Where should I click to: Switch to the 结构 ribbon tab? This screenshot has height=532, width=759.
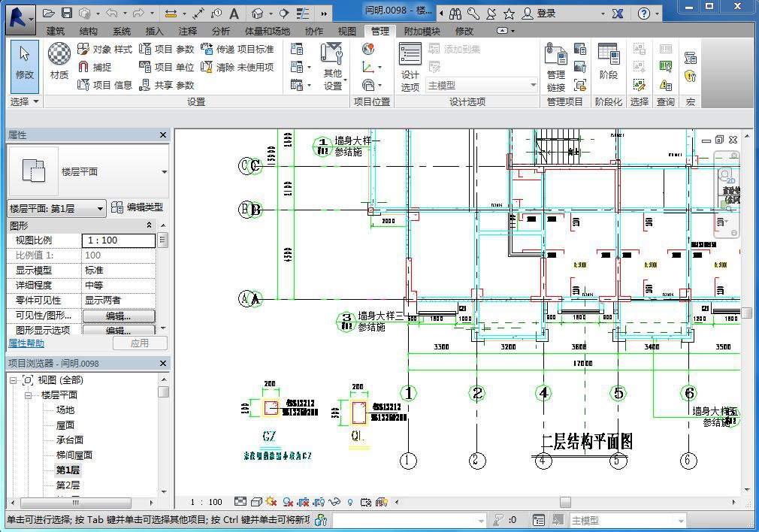[88, 31]
